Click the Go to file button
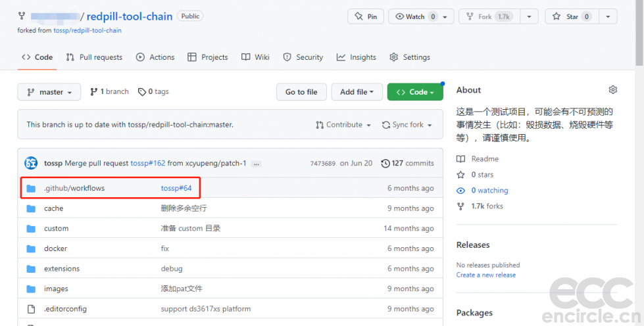This screenshot has width=644, height=326. 301,92
